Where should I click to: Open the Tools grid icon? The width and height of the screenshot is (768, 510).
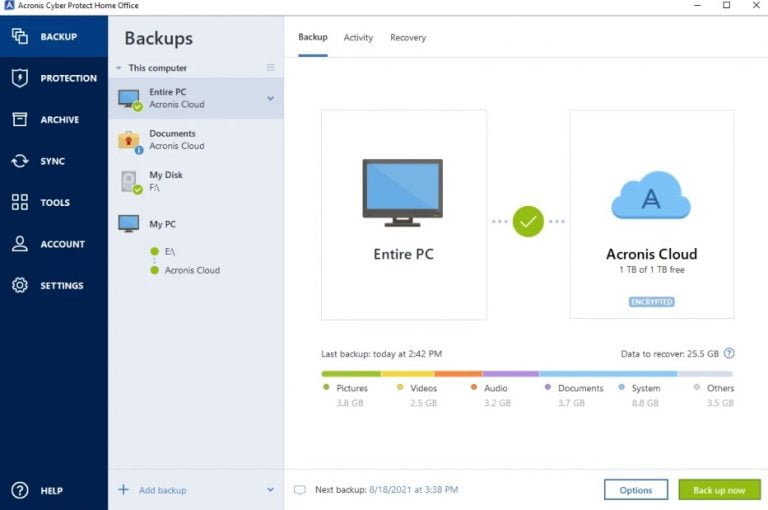tap(20, 202)
